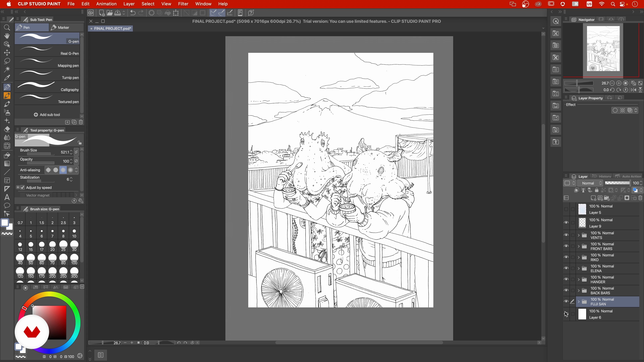This screenshot has width=644, height=362.
Task: Duplicate sub tool icon
Action: [74, 122]
